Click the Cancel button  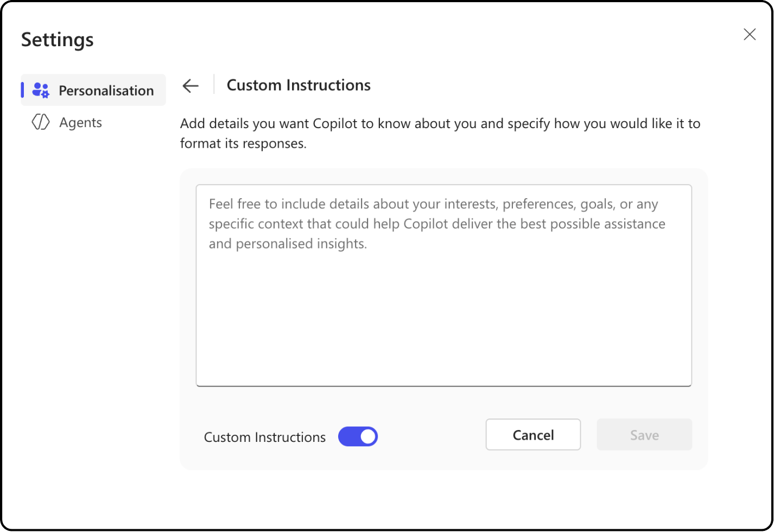pyautogui.click(x=533, y=434)
